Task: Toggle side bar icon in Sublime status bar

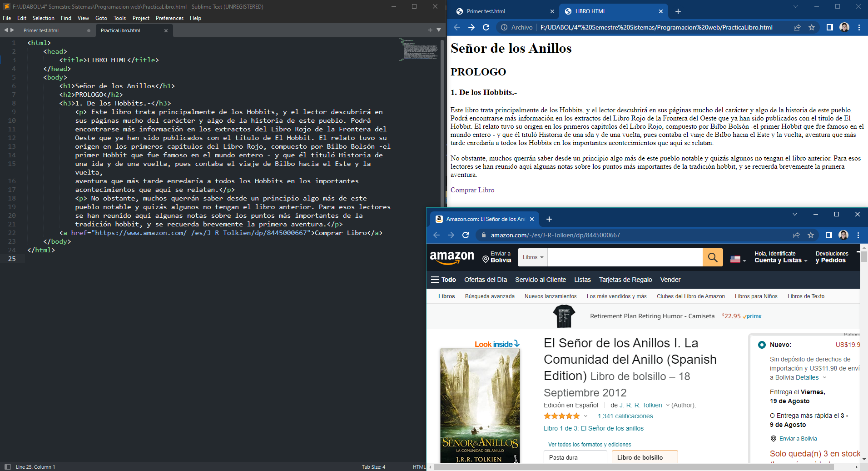Action: [8, 466]
